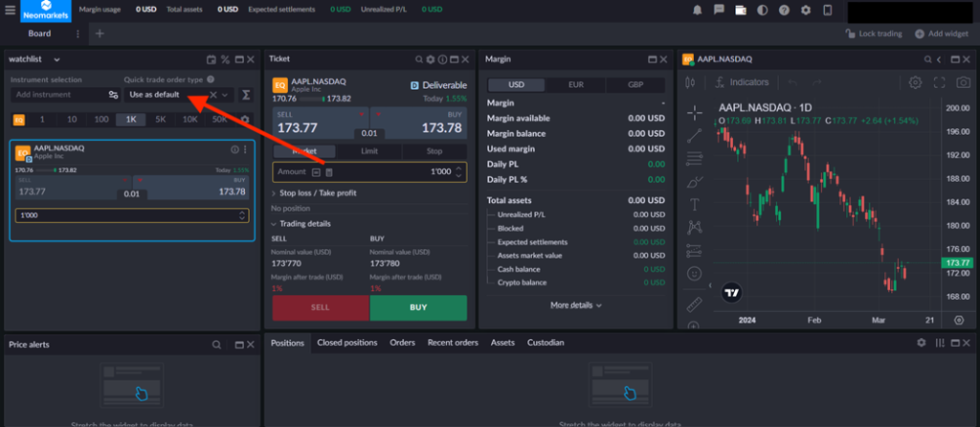
Task: Click the chat messages icon in header
Action: [718, 10]
